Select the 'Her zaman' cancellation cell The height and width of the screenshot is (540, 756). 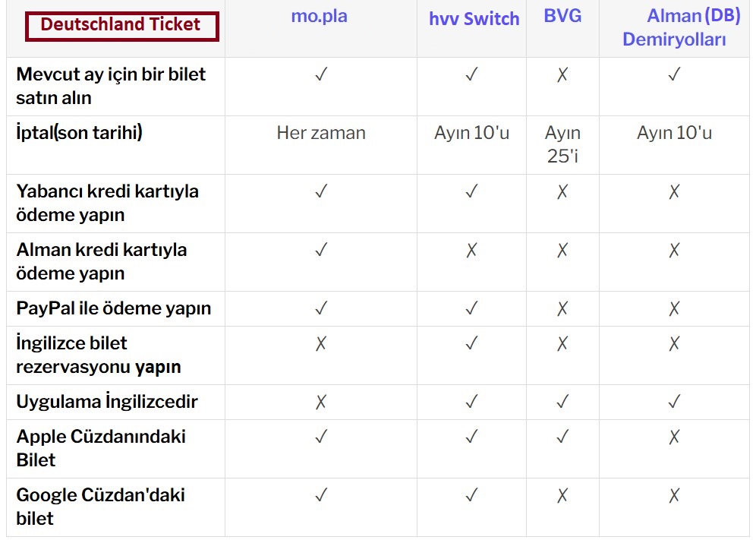[x=320, y=134]
